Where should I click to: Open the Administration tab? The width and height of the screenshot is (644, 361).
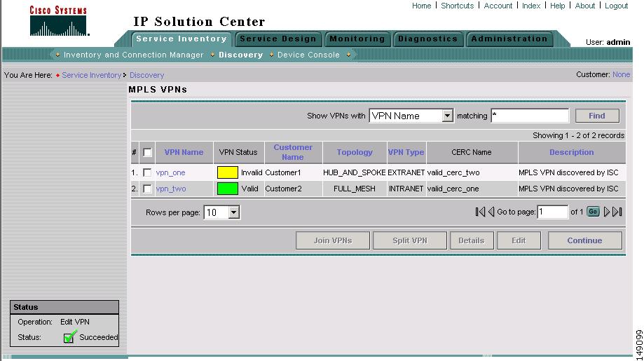click(509, 39)
